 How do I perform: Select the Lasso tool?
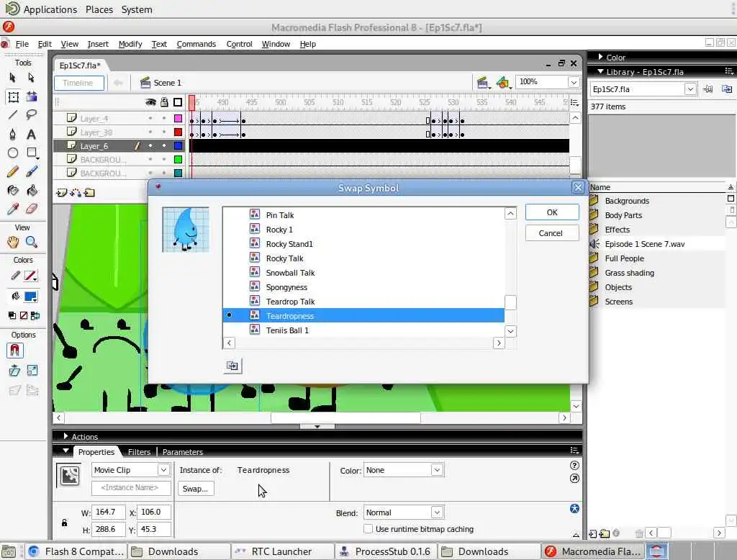click(x=32, y=114)
